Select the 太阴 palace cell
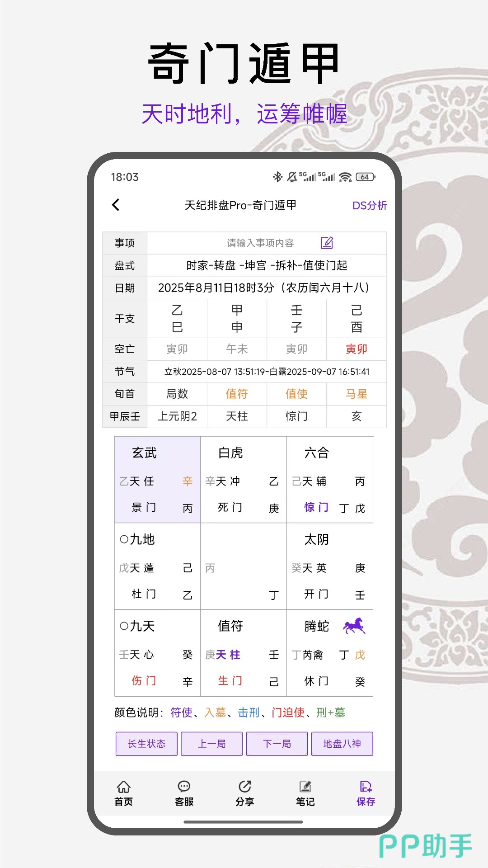 [x=330, y=566]
